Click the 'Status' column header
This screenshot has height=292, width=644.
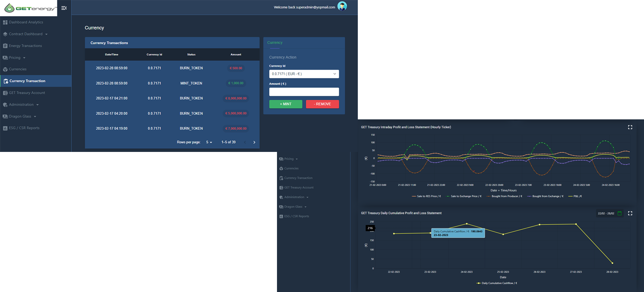tap(191, 55)
